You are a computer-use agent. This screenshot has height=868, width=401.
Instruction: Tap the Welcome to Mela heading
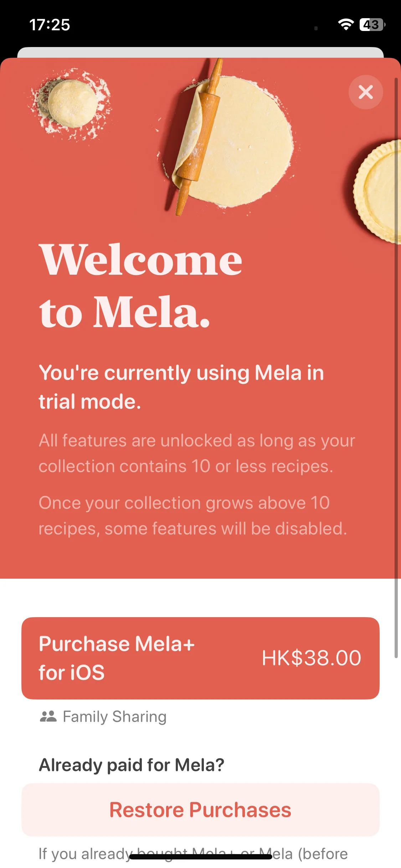pyautogui.click(x=141, y=285)
